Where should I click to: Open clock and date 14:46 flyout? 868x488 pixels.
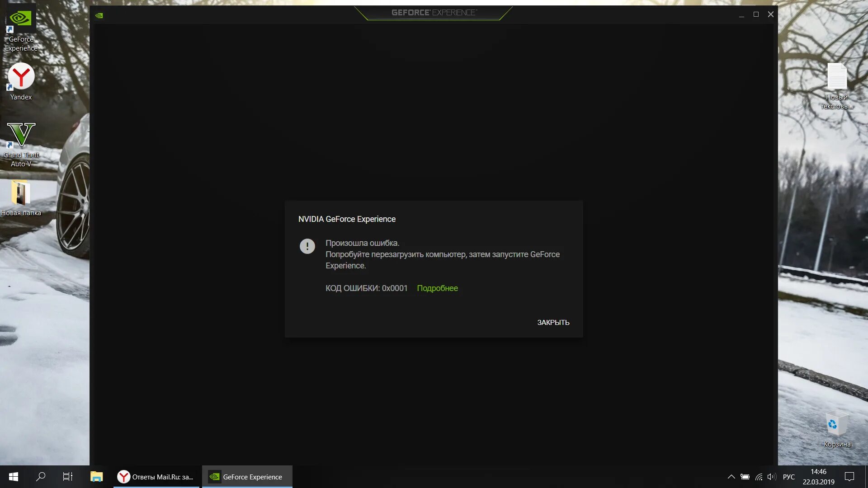818,477
